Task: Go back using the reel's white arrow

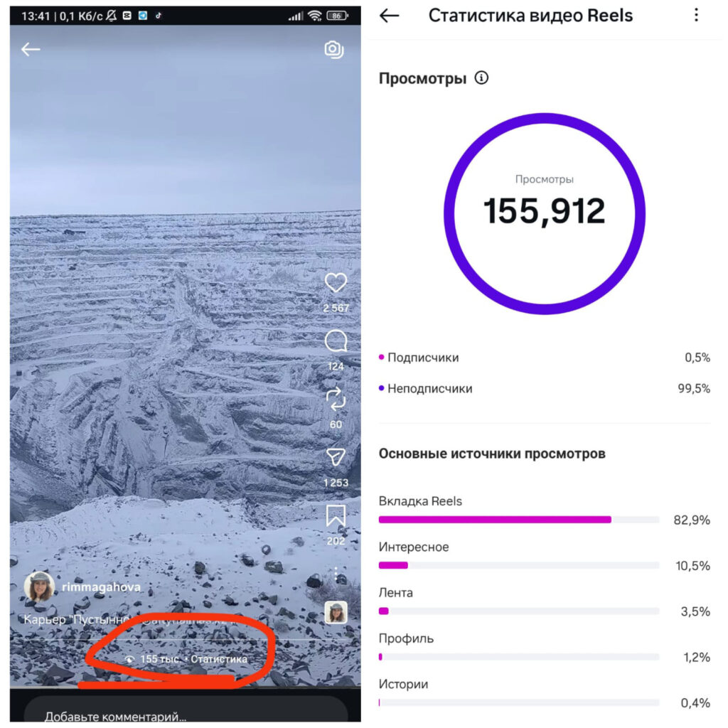Action: (x=31, y=49)
